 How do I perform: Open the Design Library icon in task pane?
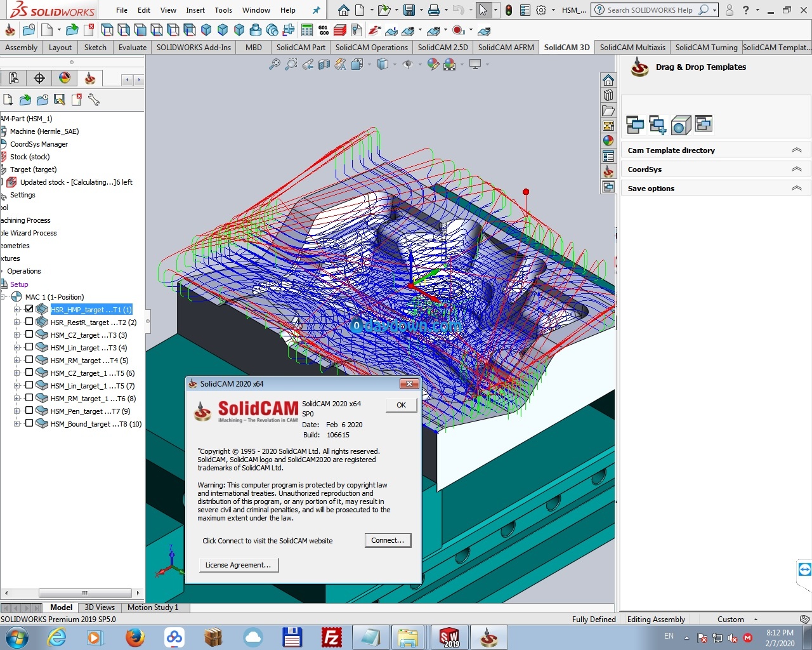coord(608,95)
